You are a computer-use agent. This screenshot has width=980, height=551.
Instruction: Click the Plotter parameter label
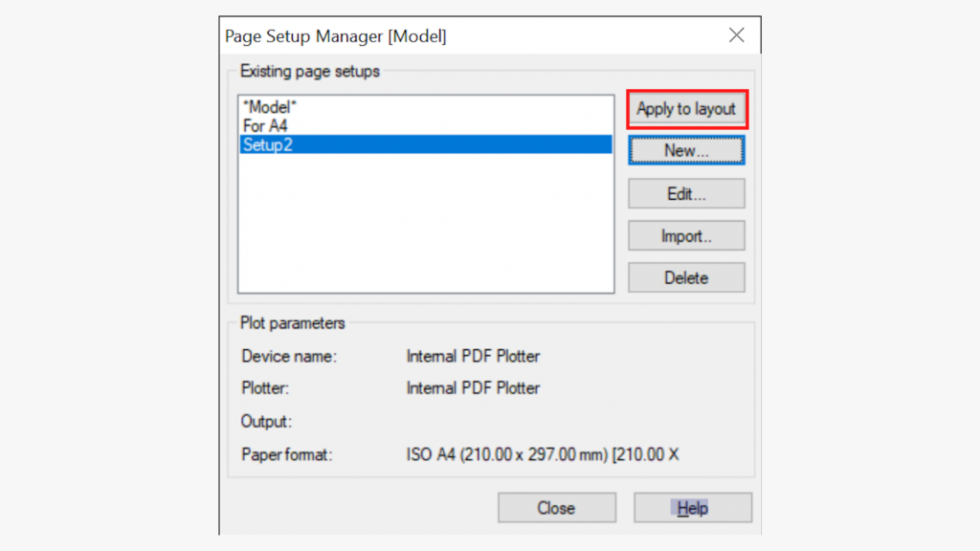click(x=266, y=388)
